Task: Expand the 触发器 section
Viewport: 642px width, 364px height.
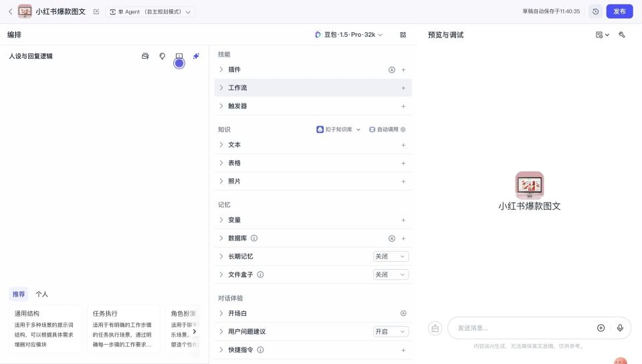Action: 221,106
